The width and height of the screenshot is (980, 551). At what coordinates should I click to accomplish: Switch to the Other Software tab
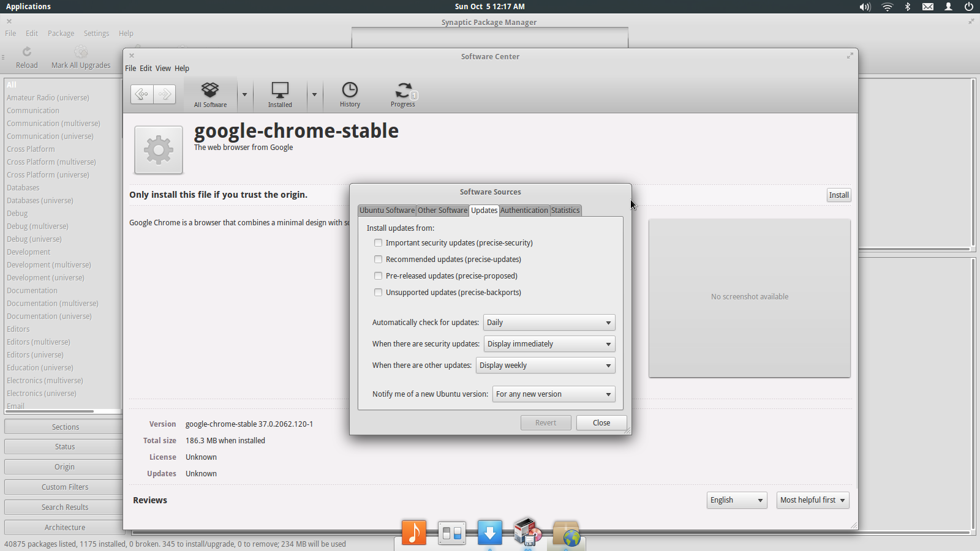pos(442,210)
